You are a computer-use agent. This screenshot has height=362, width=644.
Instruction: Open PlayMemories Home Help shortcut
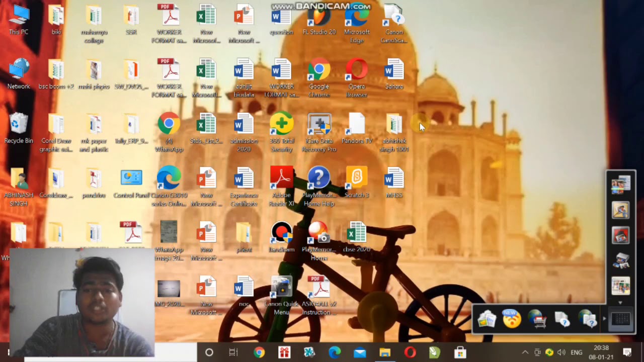click(319, 187)
